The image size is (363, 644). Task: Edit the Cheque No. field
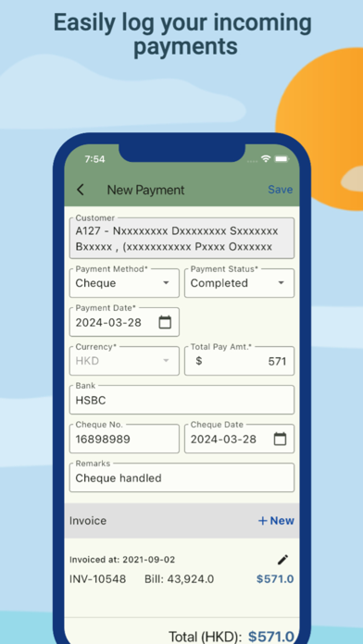pos(124,439)
